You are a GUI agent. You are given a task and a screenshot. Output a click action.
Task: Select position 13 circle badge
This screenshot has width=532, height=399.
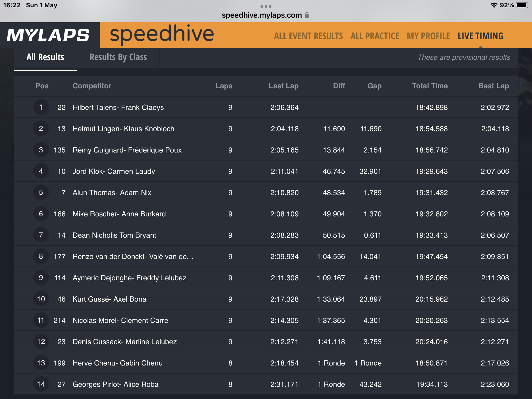click(x=41, y=363)
